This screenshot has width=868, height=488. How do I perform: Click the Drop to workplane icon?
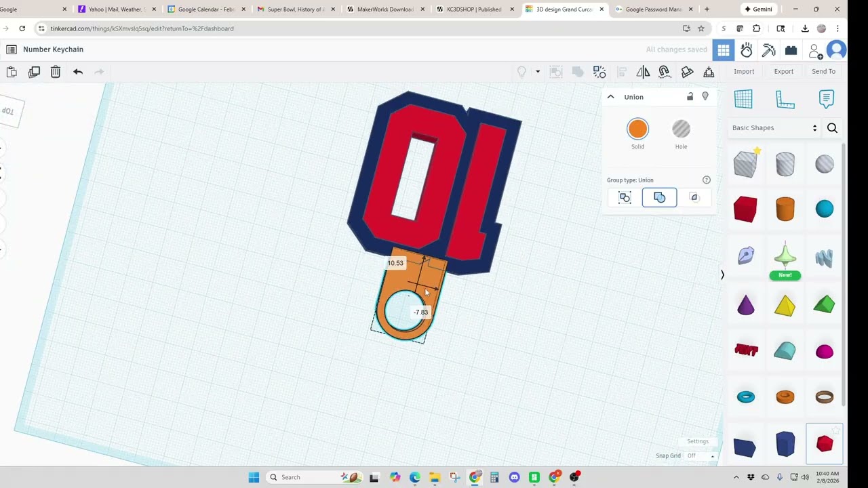(709, 72)
